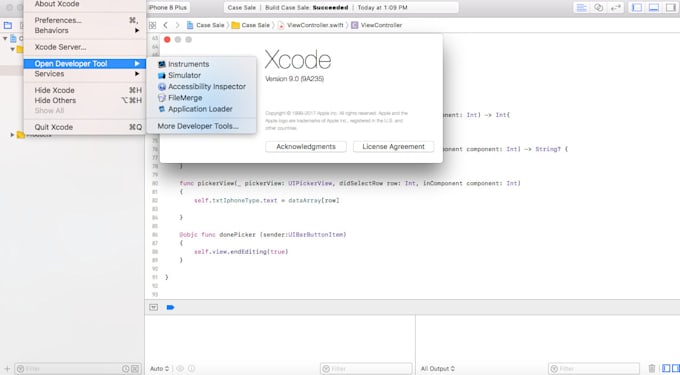This screenshot has width=680, height=375.
Task: Show the assistant editor
Action: (x=598, y=8)
